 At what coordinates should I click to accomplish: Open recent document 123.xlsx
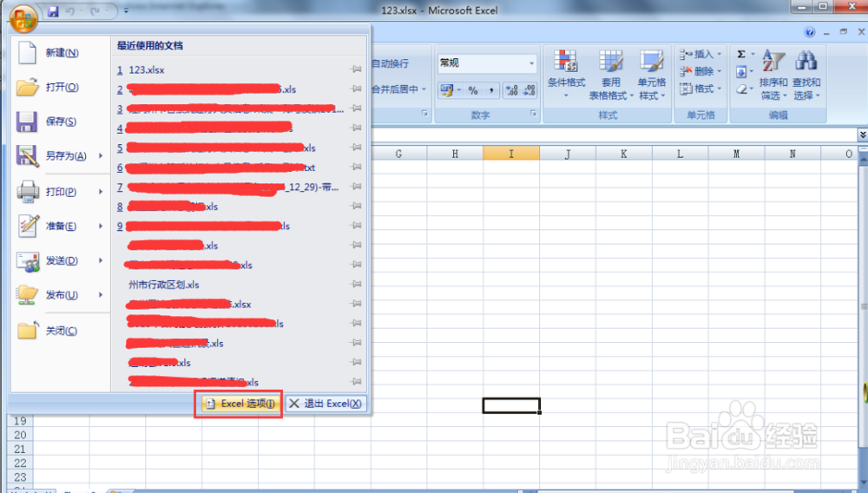(x=146, y=69)
